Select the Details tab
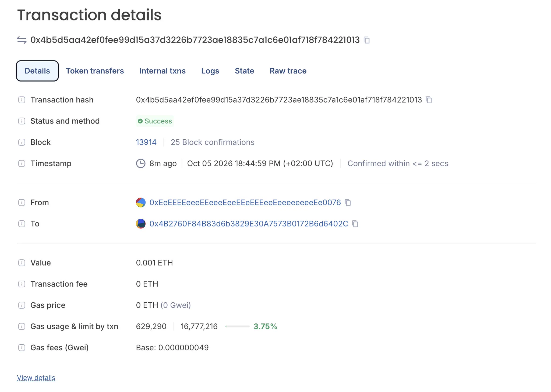This screenshot has height=392, width=551. (x=37, y=71)
